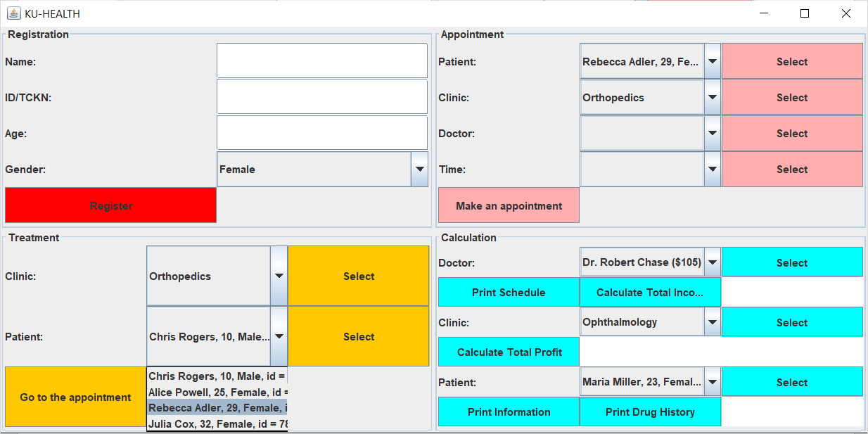The image size is (868, 434).
Task: Click cyan Select beside Calculation Doctor
Action: (792, 262)
